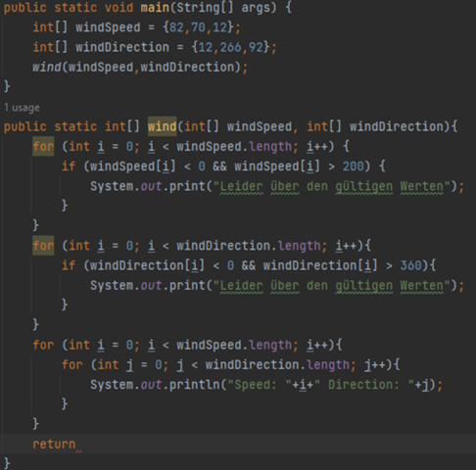Click the " Direction: " string literal

(363, 385)
